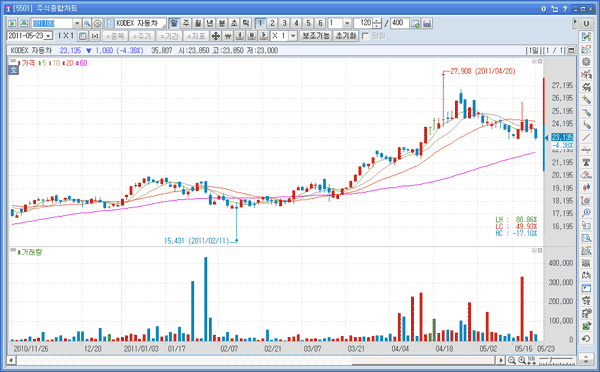
Task: Select the 월 monthly period toggle
Action: (x=198, y=23)
